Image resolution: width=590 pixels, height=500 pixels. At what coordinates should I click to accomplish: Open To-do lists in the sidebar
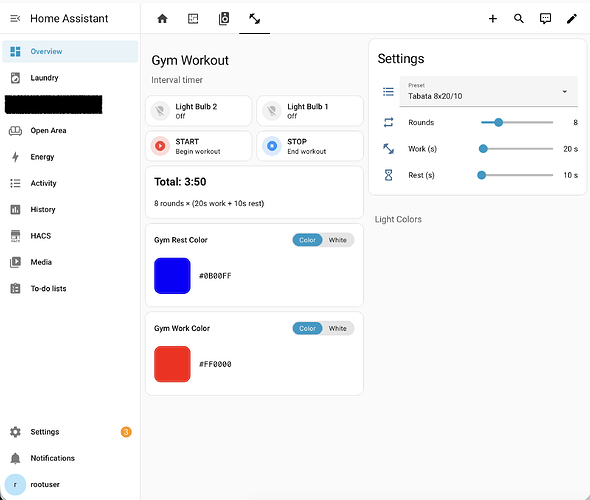click(x=70, y=289)
